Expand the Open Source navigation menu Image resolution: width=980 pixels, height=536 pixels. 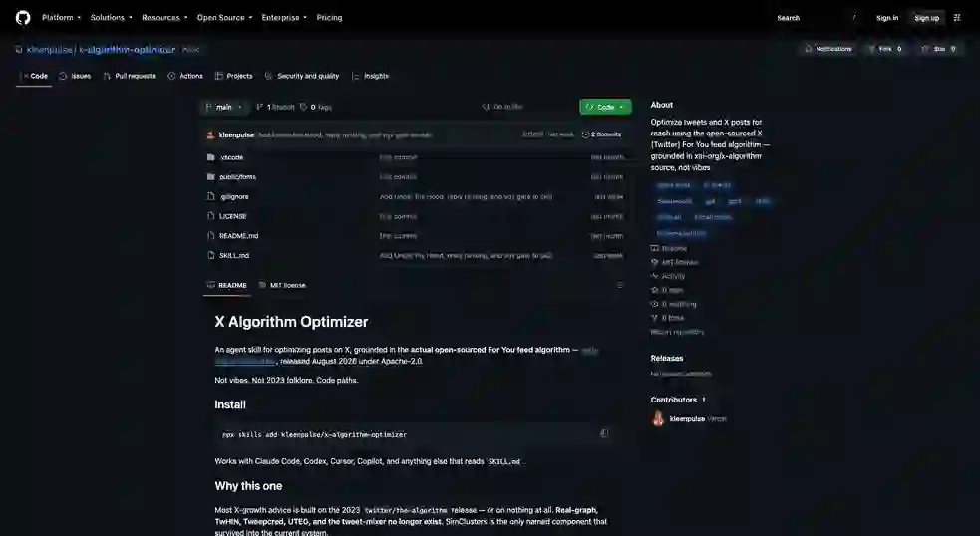pos(224,18)
